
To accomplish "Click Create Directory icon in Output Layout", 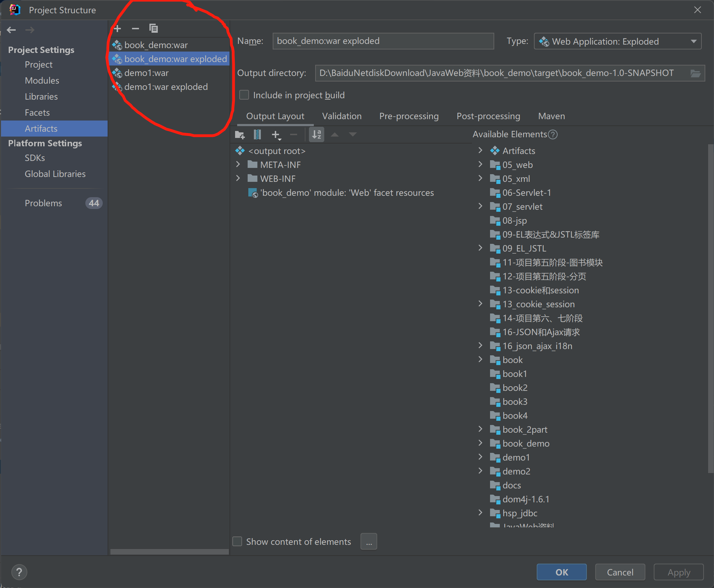I will (x=240, y=134).
